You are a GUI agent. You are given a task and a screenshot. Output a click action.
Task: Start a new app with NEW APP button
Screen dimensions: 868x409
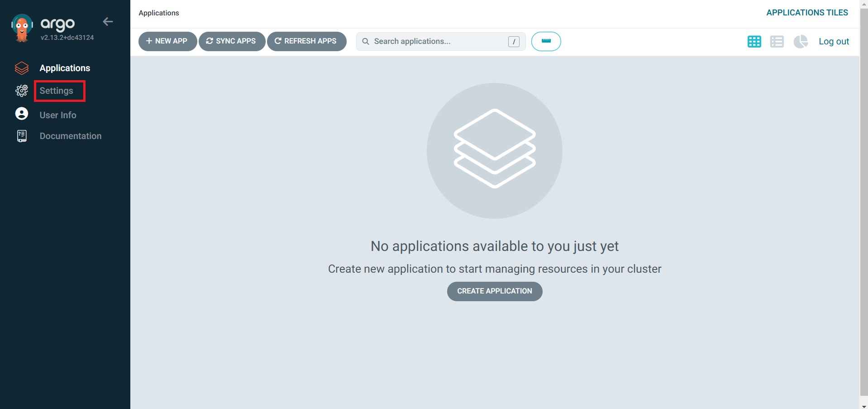click(167, 41)
